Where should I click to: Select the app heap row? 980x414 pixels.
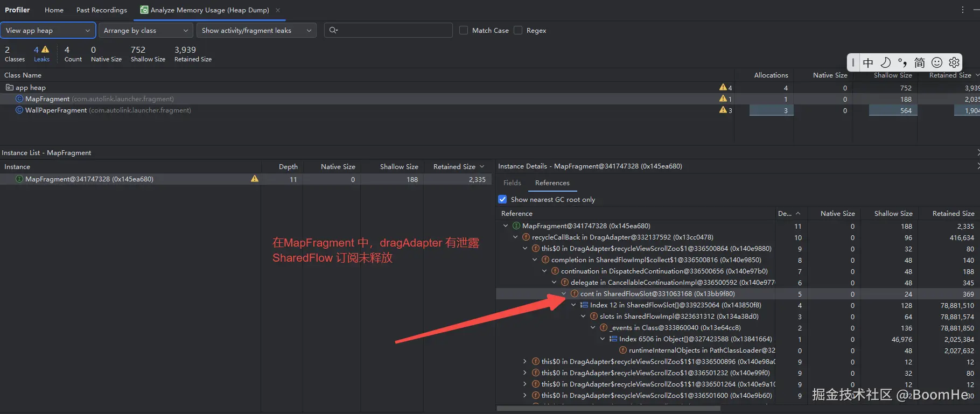pos(490,87)
